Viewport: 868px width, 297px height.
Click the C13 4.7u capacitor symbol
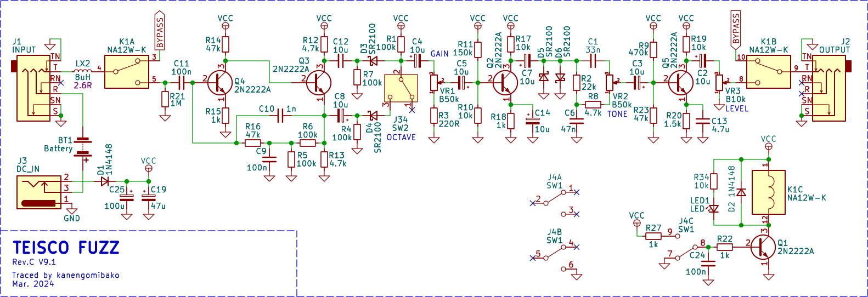click(703, 121)
